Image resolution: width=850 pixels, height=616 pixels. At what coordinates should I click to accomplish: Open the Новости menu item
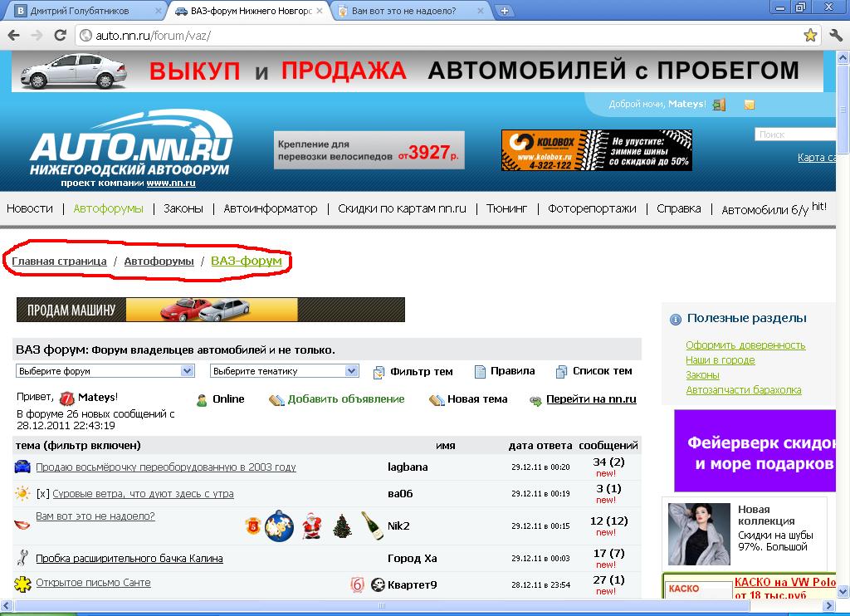30,208
